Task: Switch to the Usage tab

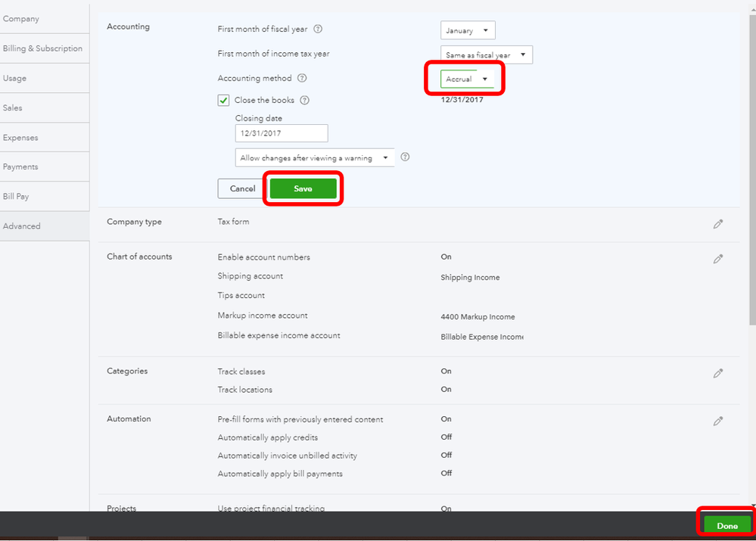Action: (45, 78)
